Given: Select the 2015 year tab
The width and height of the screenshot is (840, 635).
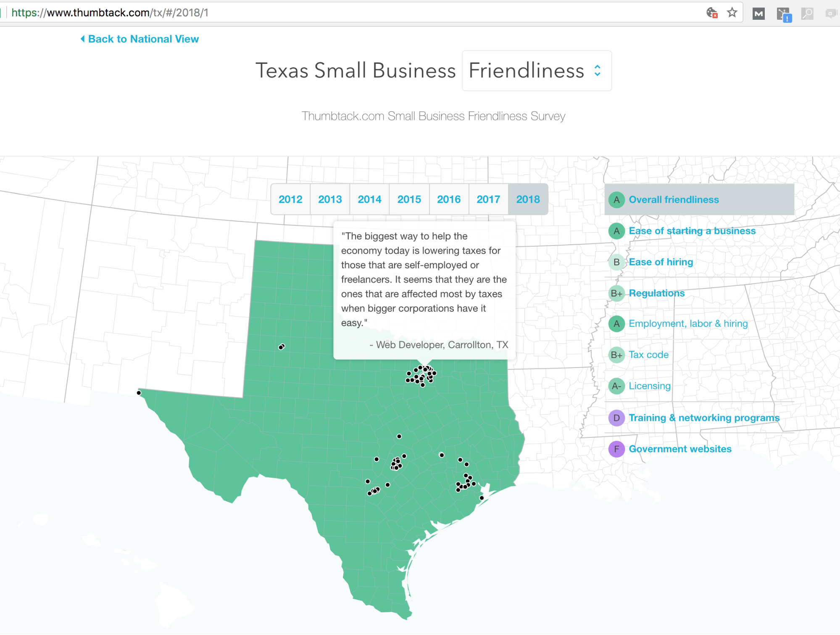Looking at the screenshot, I should pos(409,199).
